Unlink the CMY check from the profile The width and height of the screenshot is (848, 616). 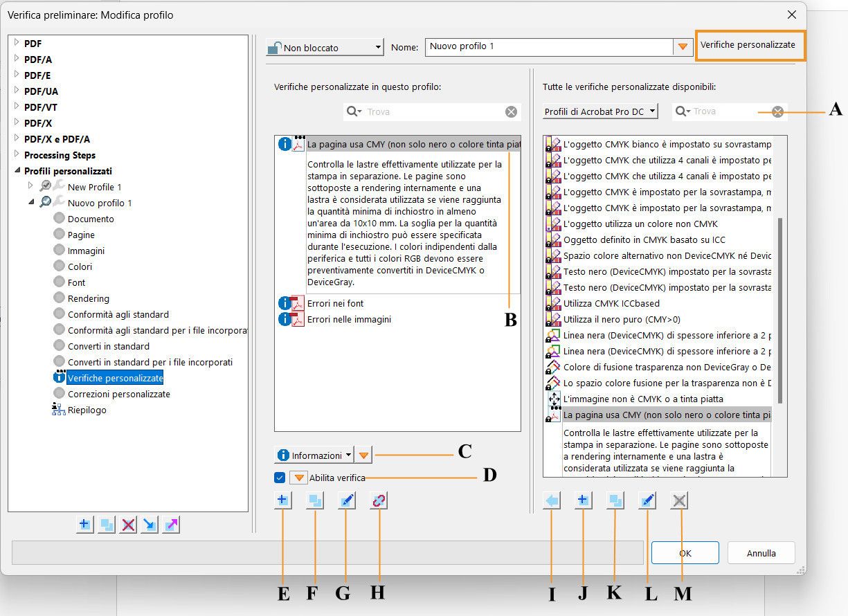click(x=377, y=500)
